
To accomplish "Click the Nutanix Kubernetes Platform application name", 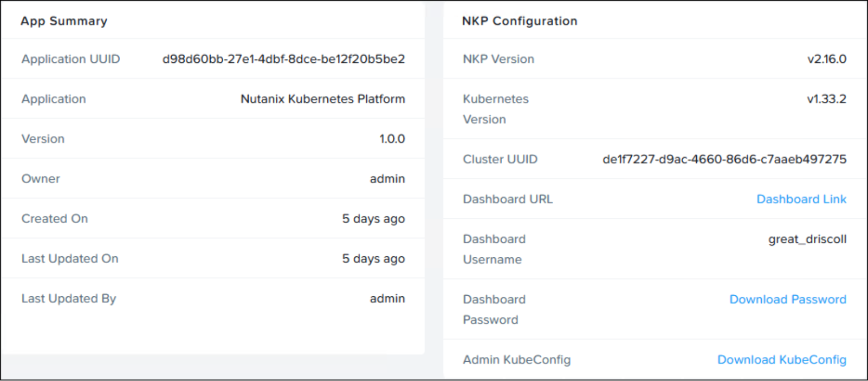I will [x=323, y=99].
